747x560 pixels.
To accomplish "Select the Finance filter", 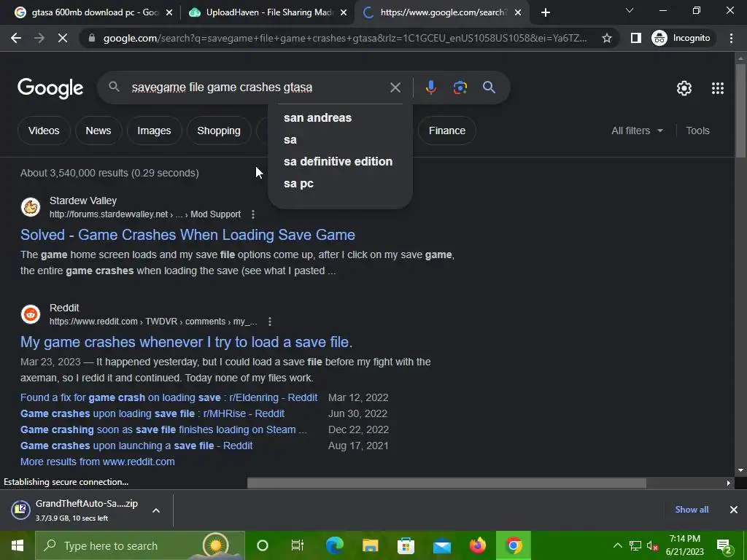I will (x=447, y=131).
